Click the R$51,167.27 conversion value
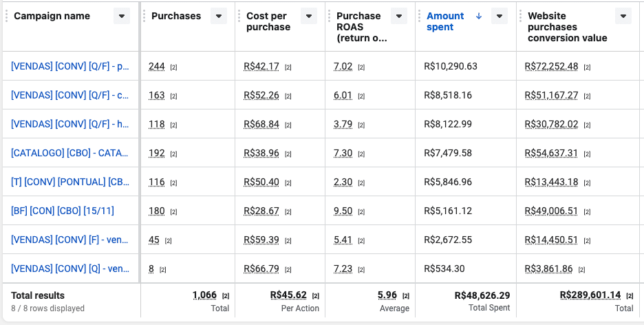644x325 pixels. pyautogui.click(x=551, y=95)
